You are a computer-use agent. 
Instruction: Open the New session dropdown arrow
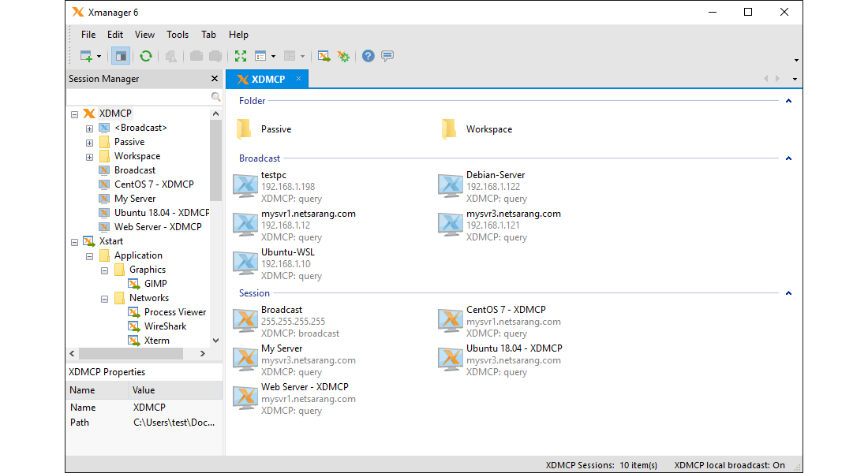coord(99,57)
